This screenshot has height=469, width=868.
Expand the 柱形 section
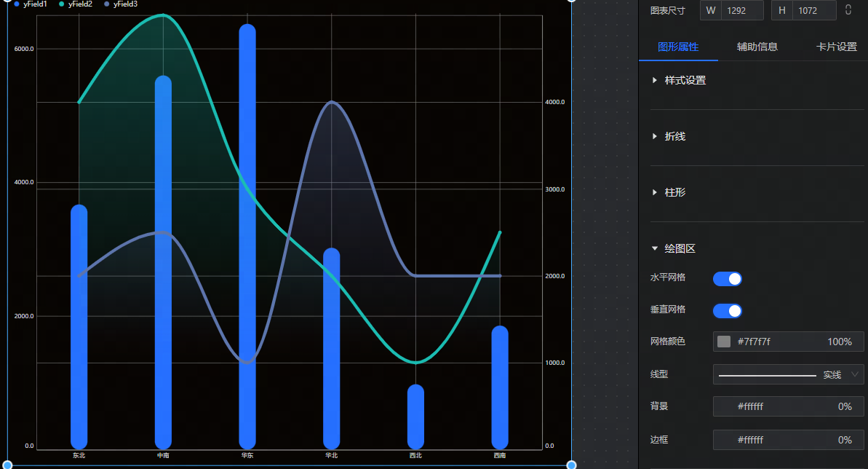[674, 192]
